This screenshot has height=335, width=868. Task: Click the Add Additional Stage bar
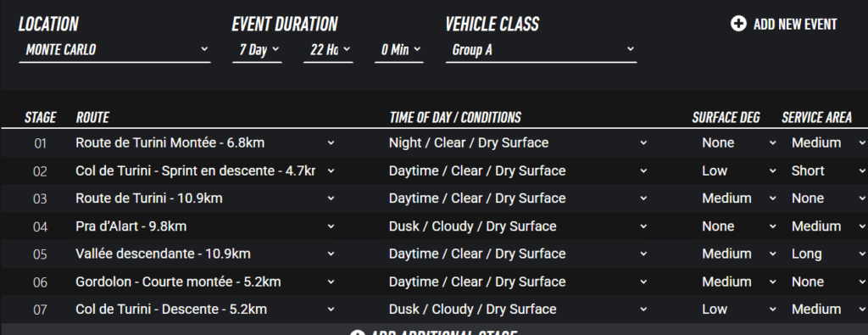click(x=434, y=331)
